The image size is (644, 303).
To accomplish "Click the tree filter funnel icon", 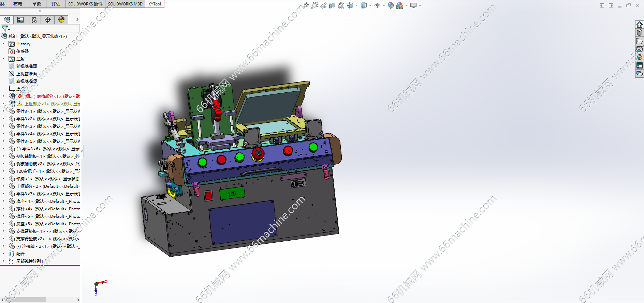I will coord(5,29).
